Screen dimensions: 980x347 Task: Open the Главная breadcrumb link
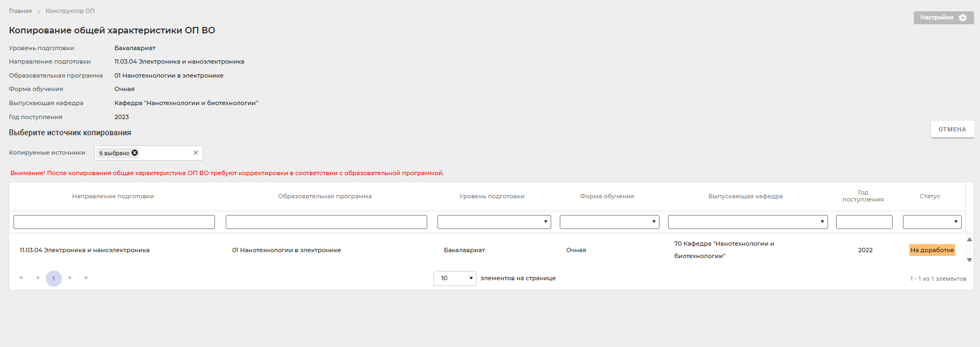[20, 11]
